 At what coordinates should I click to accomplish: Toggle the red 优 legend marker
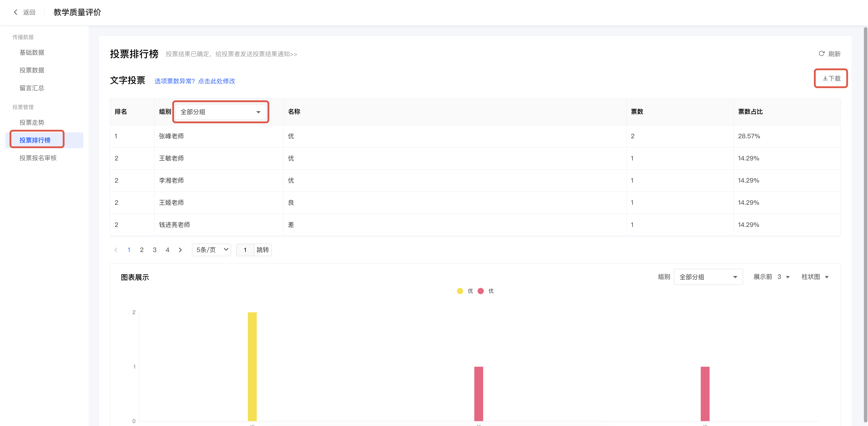pyautogui.click(x=481, y=291)
